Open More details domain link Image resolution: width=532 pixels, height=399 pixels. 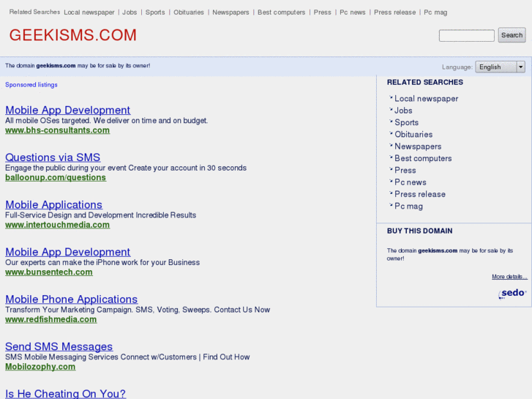click(509, 277)
